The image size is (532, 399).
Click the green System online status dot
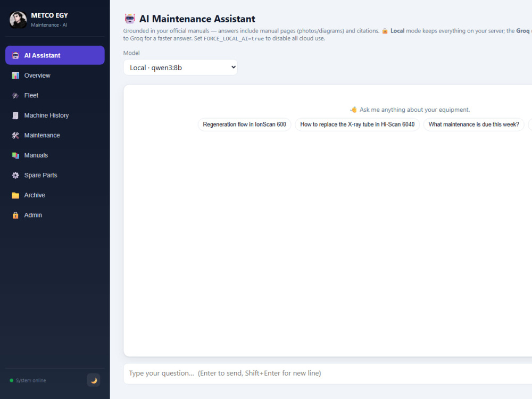coord(12,380)
